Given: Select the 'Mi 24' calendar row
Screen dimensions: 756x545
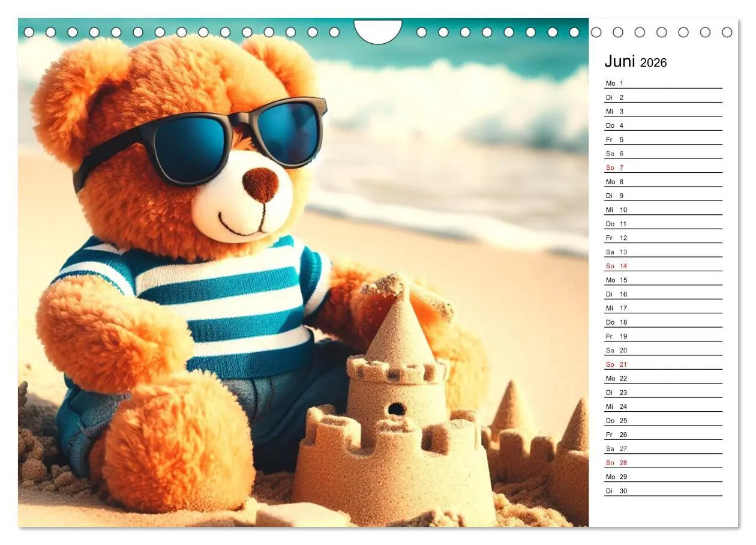Looking at the screenshot, I should (663, 406).
